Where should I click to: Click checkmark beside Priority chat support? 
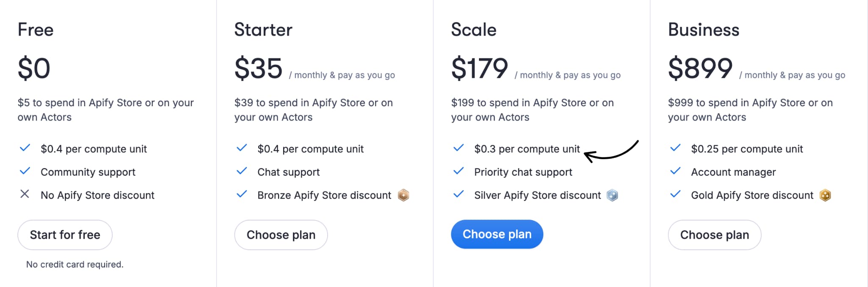[459, 171]
